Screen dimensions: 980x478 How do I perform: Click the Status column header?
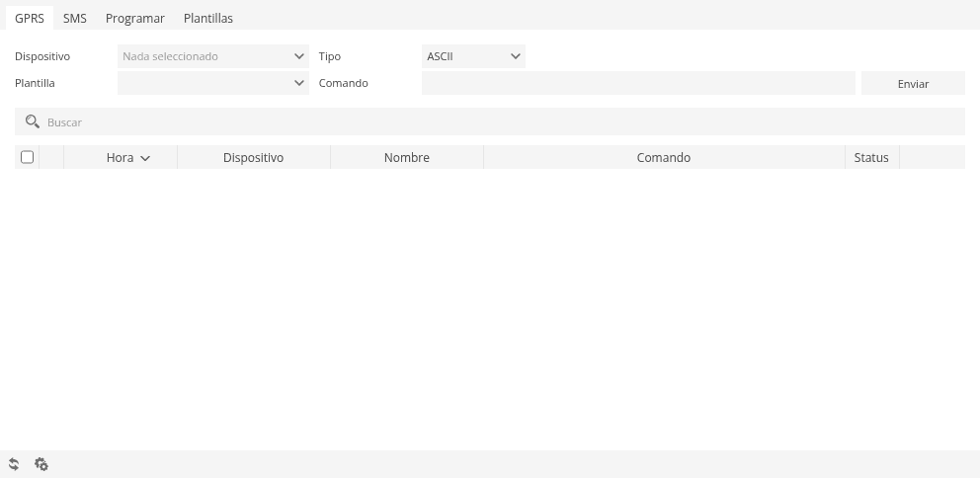pyautogui.click(x=872, y=157)
